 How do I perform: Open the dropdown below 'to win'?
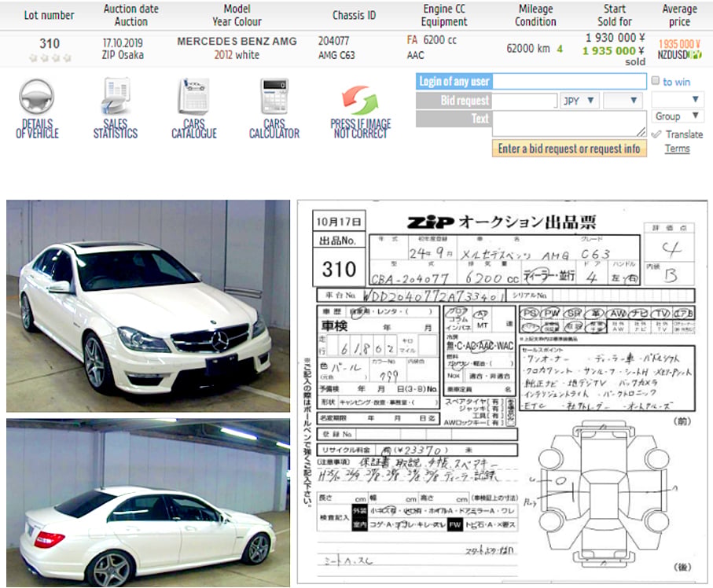click(x=677, y=99)
